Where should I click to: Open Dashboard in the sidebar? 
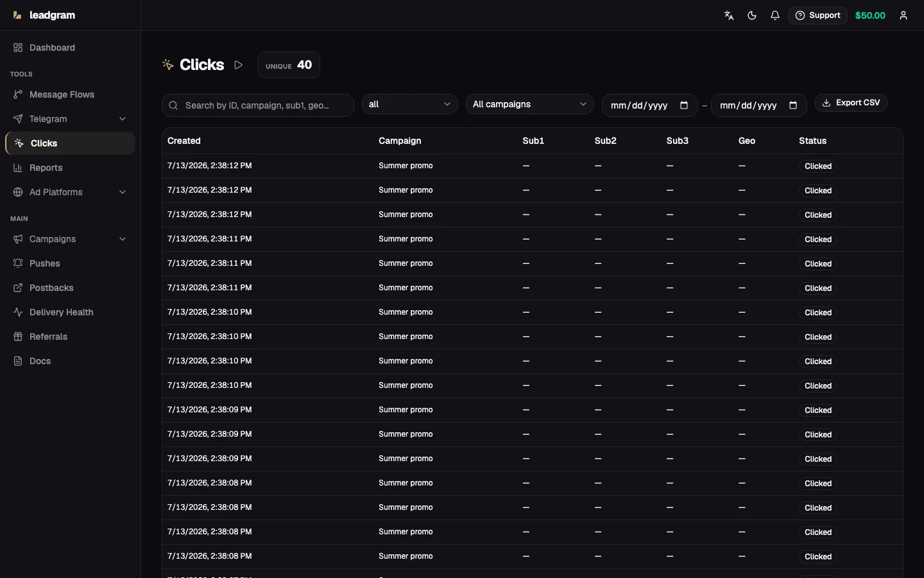pos(71,48)
